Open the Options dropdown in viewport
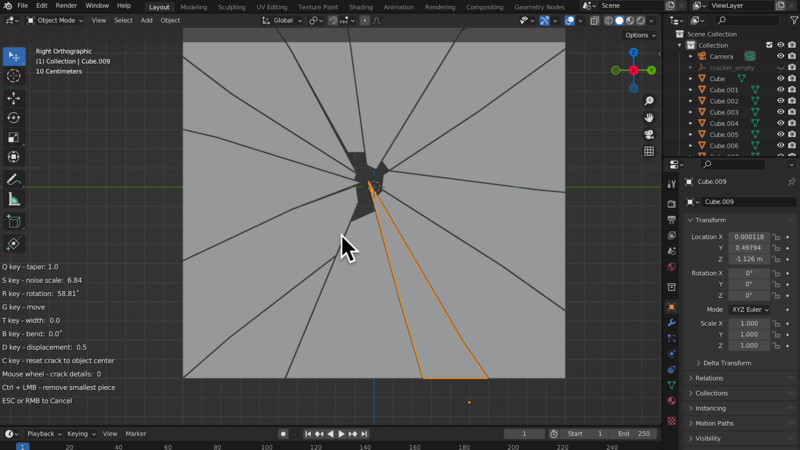Viewport: 800px width, 450px height. (x=640, y=35)
